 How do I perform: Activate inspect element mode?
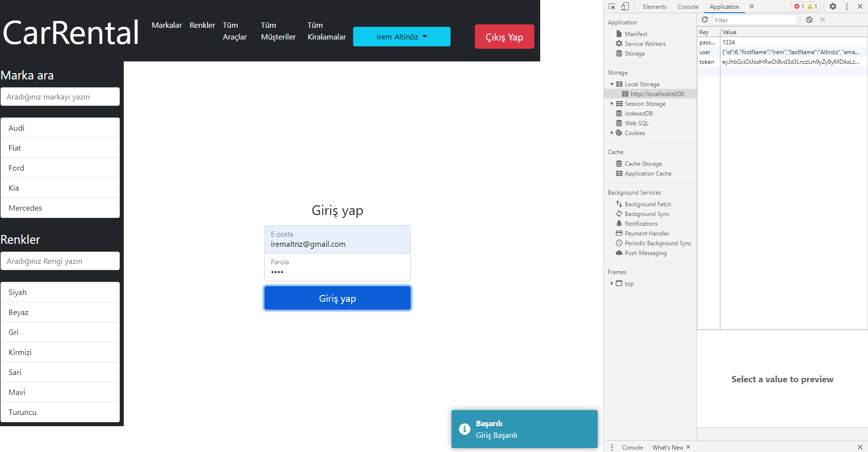tap(612, 6)
